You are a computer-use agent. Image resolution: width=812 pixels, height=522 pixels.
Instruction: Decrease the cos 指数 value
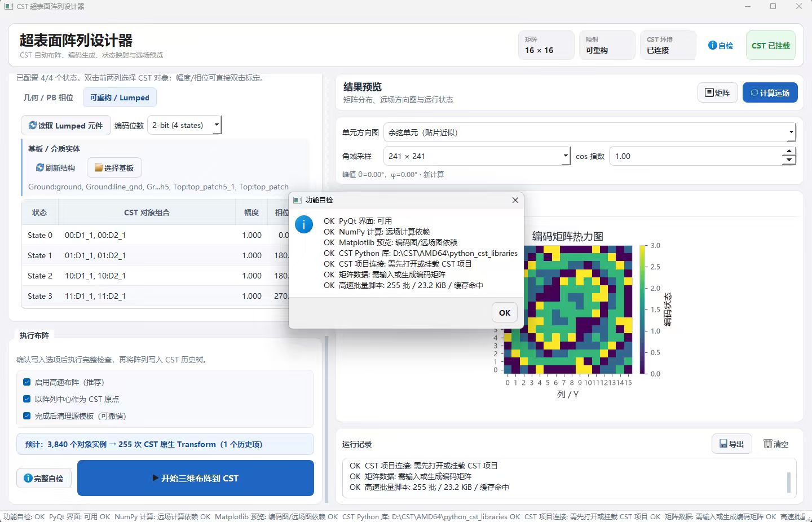(x=789, y=161)
